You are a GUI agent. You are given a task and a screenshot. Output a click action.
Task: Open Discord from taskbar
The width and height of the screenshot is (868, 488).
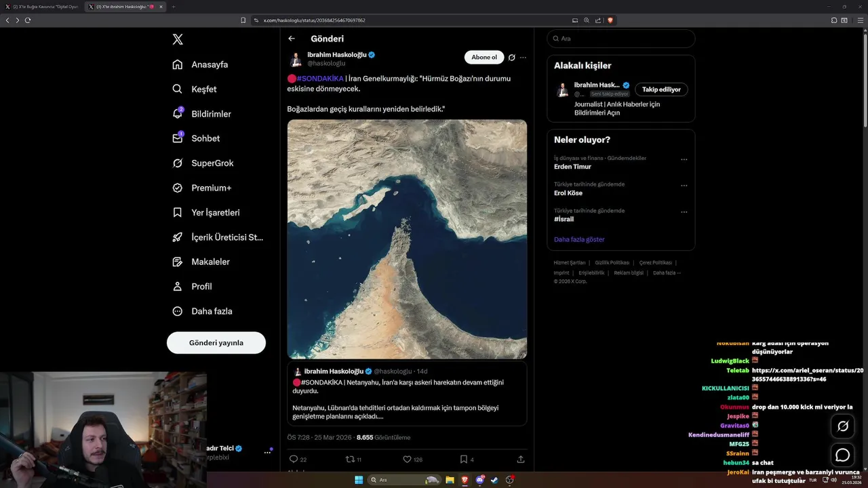coord(480,480)
